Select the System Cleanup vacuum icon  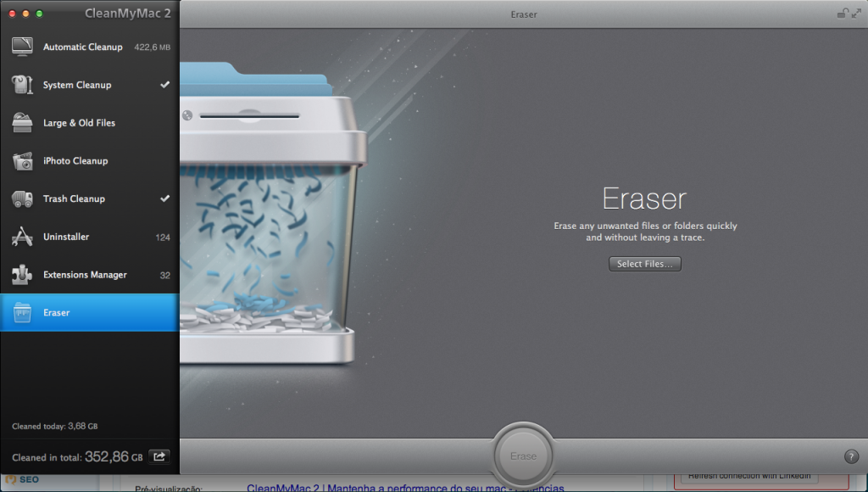[x=22, y=85]
